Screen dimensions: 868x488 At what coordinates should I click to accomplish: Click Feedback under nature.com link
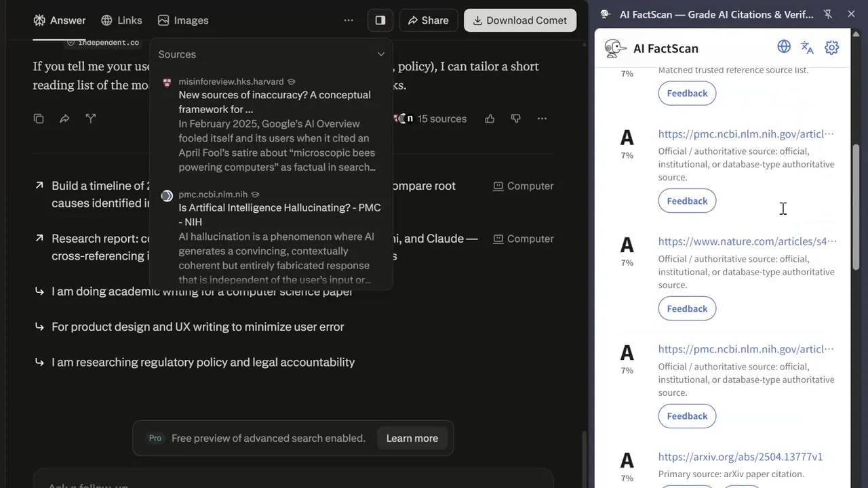click(687, 308)
